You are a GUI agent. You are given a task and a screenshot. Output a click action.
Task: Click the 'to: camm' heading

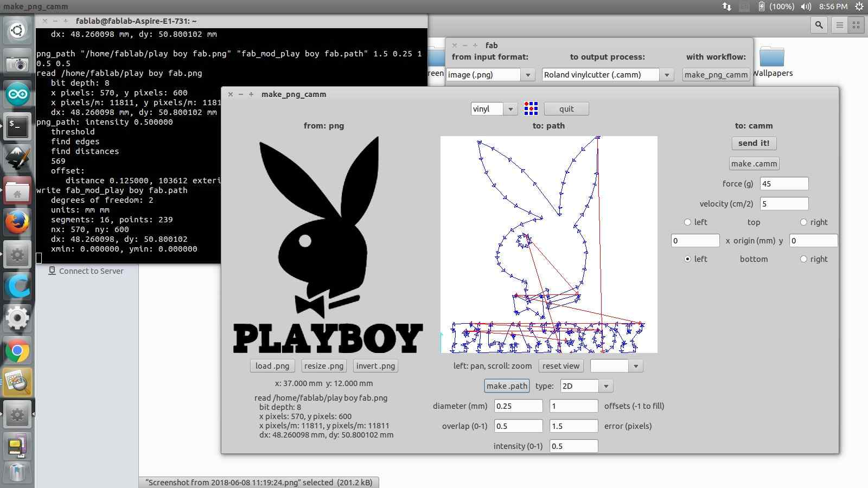[754, 126]
